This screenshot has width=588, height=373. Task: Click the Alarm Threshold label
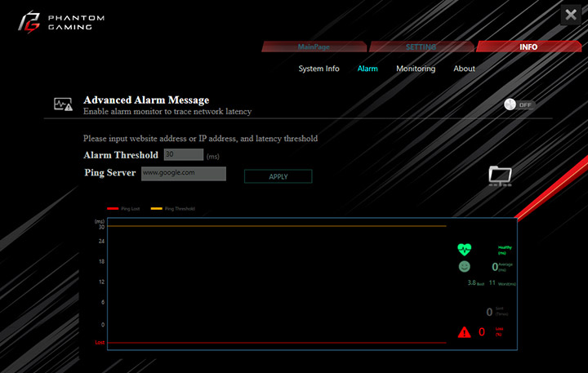coord(121,155)
